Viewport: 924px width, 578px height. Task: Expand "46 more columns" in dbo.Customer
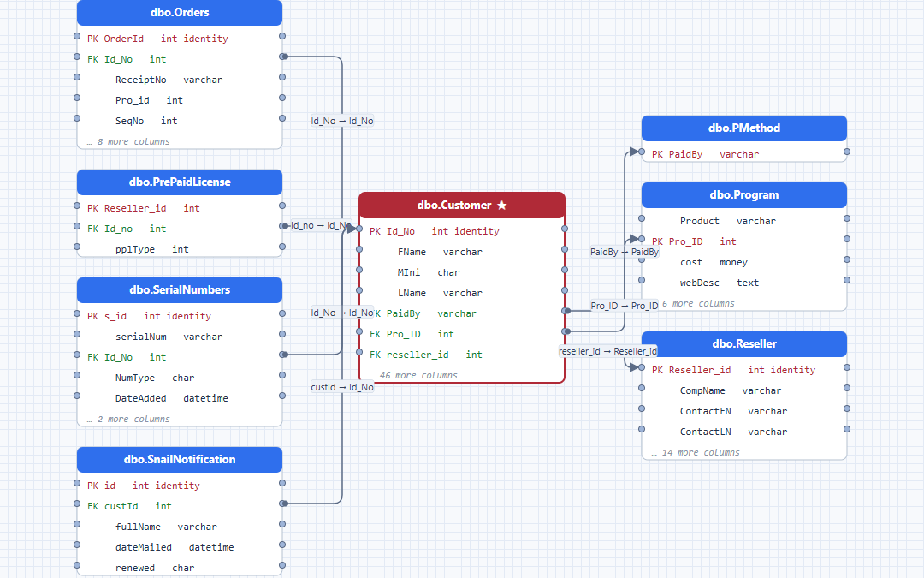(x=414, y=375)
